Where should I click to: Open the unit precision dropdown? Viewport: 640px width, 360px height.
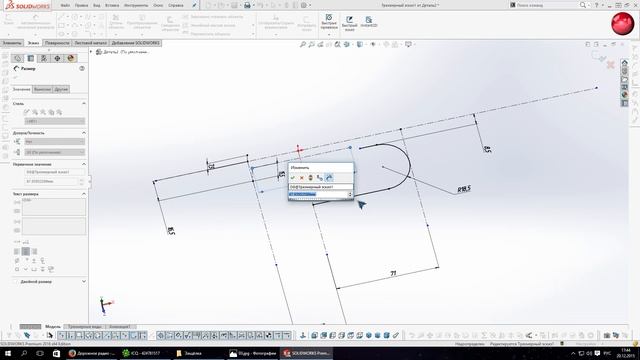pyautogui.click(x=55, y=152)
